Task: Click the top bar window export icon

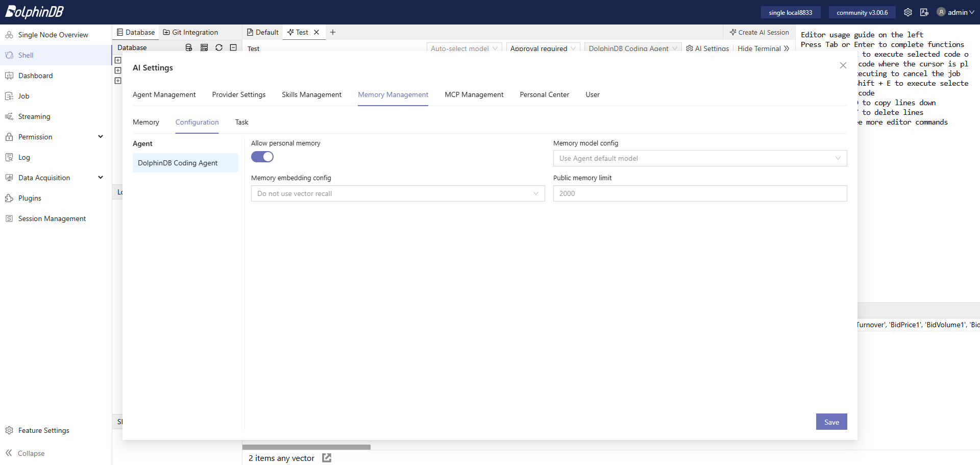Action: pos(924,12)
